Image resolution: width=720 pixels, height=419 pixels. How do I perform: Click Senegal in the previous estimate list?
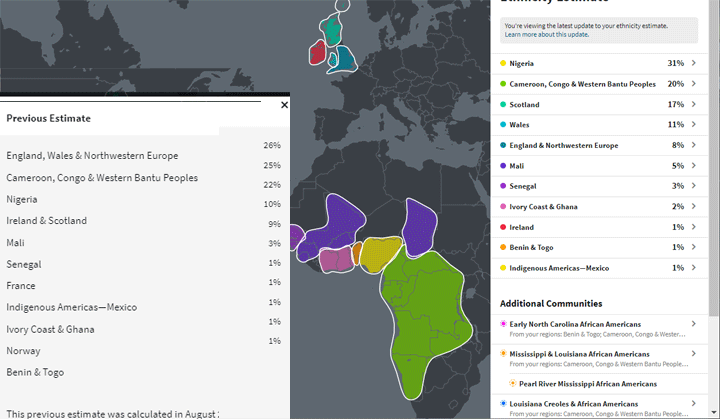pos(24,265)
